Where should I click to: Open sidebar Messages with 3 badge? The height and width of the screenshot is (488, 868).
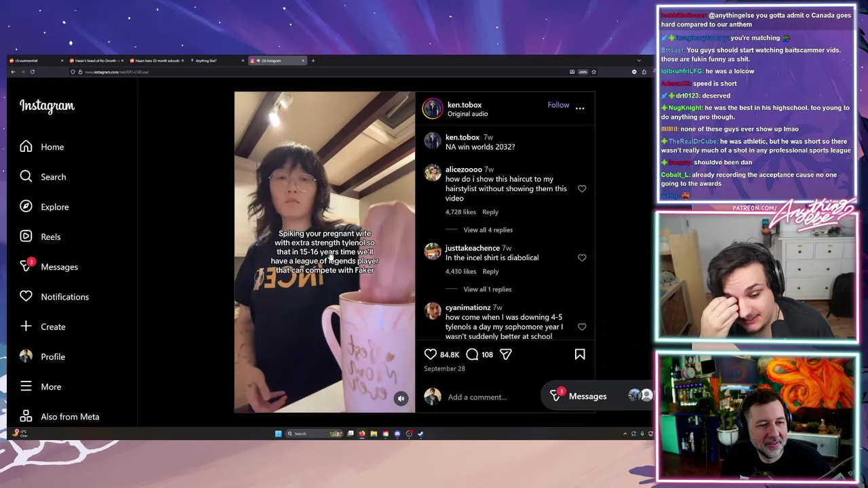point(49,266)
